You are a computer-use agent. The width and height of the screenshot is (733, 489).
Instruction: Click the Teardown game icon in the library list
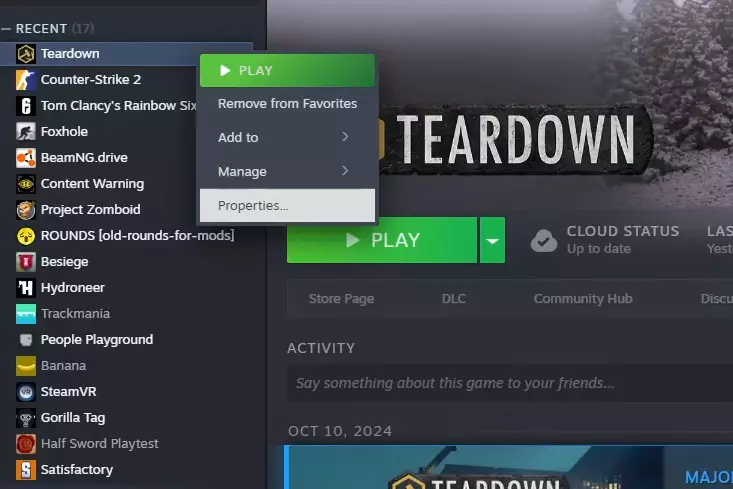pos(26,54)
